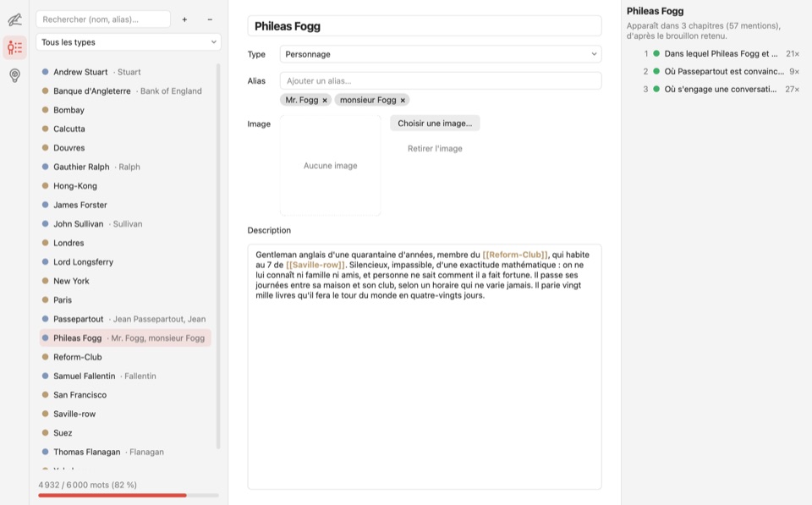Click the 9× mention count
The width and height of the screenshot is (812, 505).
(794, 71)
